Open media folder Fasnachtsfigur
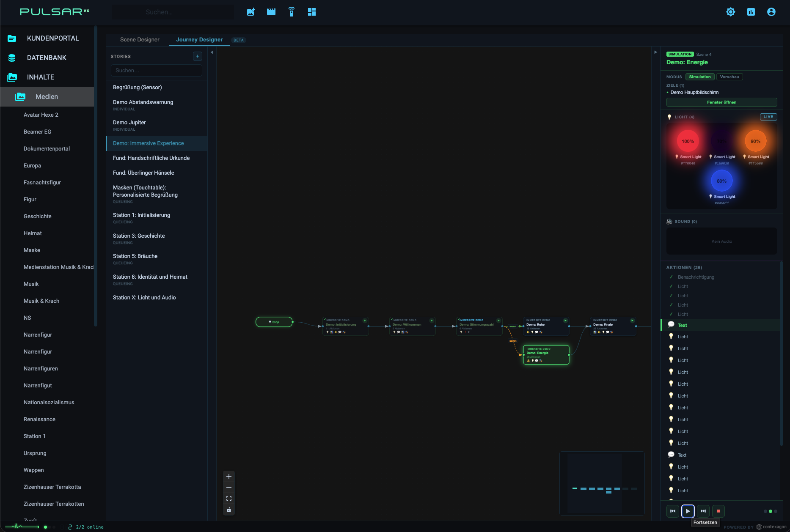 point(42,183)
